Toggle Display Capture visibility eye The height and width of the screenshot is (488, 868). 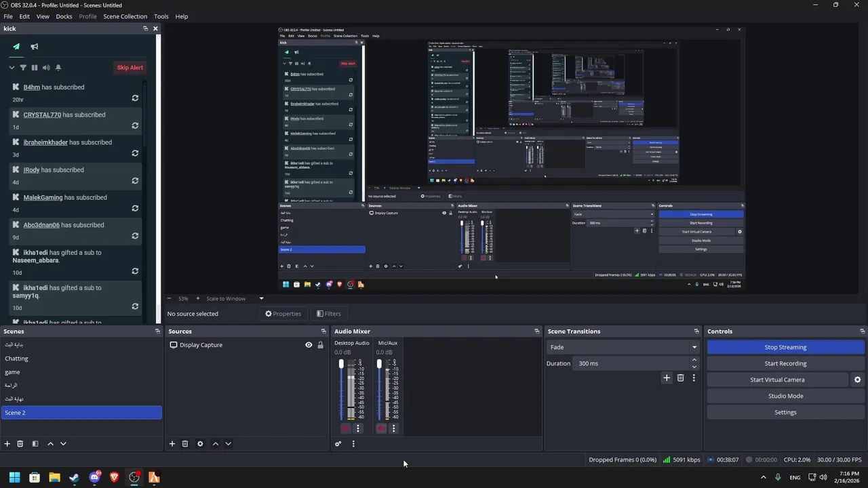pyautogui.click(x=309, y=345)
